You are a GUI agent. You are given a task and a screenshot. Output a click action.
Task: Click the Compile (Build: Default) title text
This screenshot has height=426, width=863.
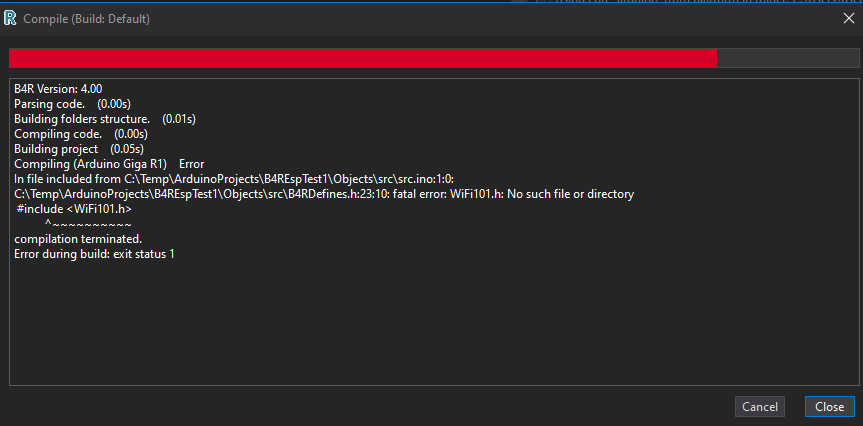[x=87, y=18]
